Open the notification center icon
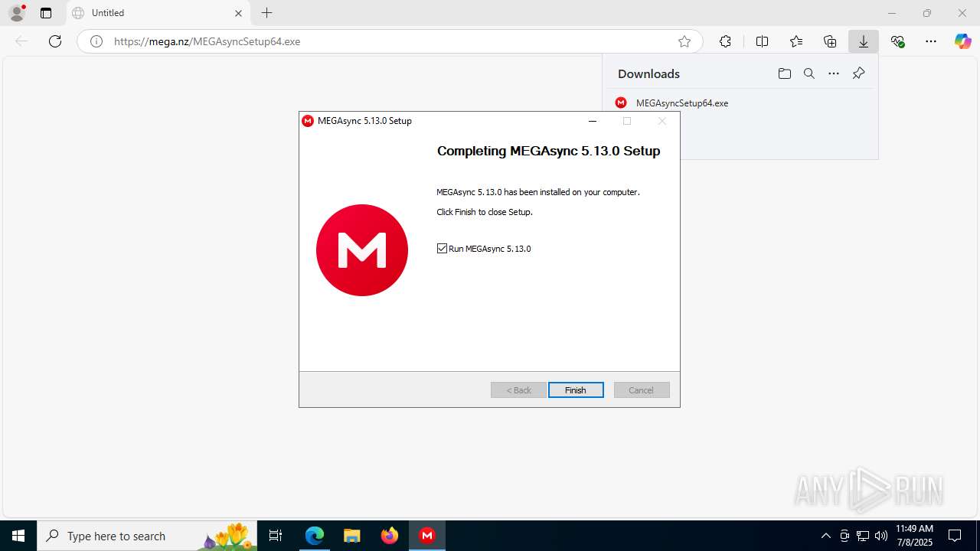Viewport: 980px width, 551px height. click(x=955, y=536)
